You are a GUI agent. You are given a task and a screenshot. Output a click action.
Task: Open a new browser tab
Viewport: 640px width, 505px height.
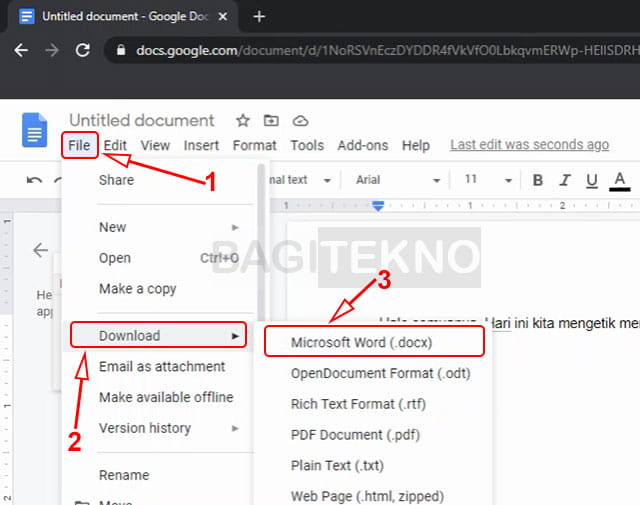click(259, 17)
